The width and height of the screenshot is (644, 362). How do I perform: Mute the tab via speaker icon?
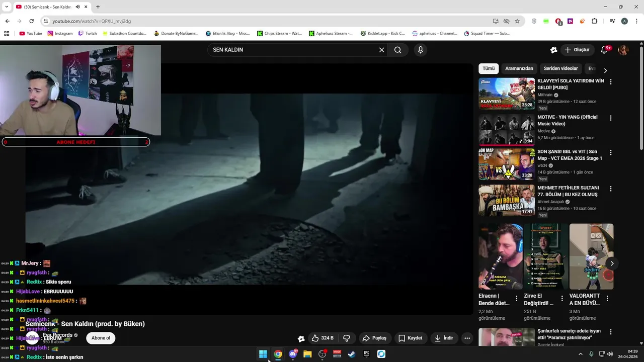(x=78, y=7)
